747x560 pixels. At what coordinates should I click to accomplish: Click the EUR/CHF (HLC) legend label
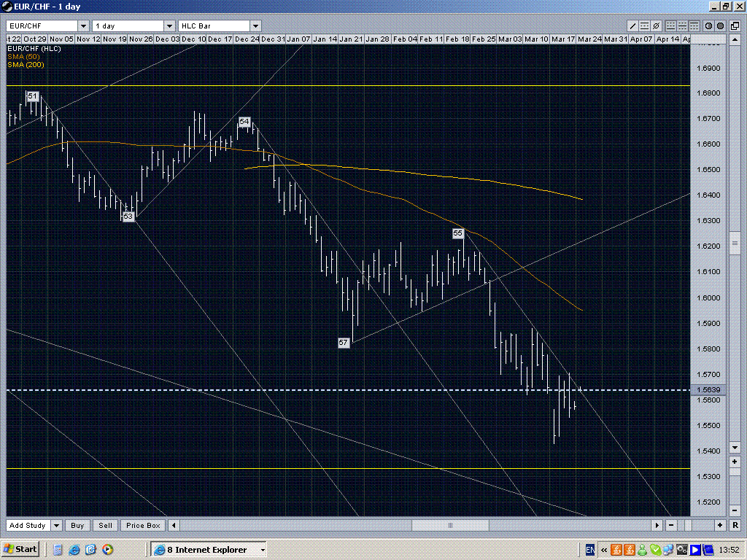click(x=34, y=49)
